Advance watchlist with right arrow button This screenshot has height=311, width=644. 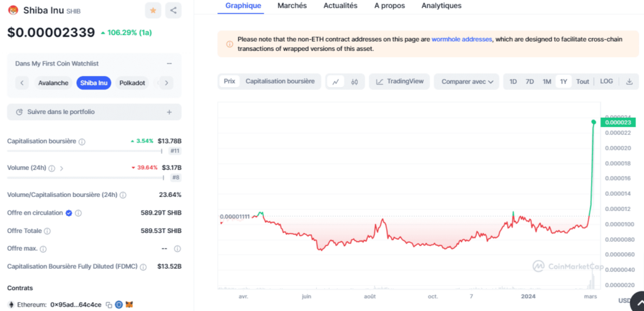(166, 82)
